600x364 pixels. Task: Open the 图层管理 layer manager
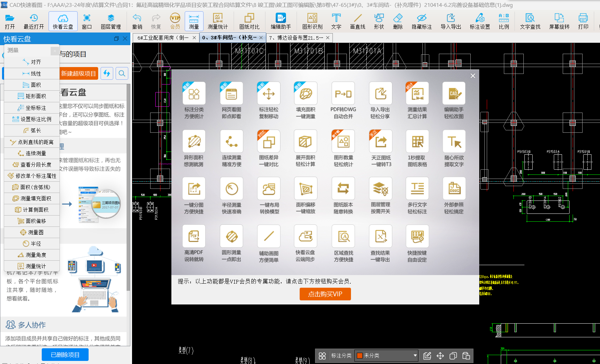click(111, 21)
